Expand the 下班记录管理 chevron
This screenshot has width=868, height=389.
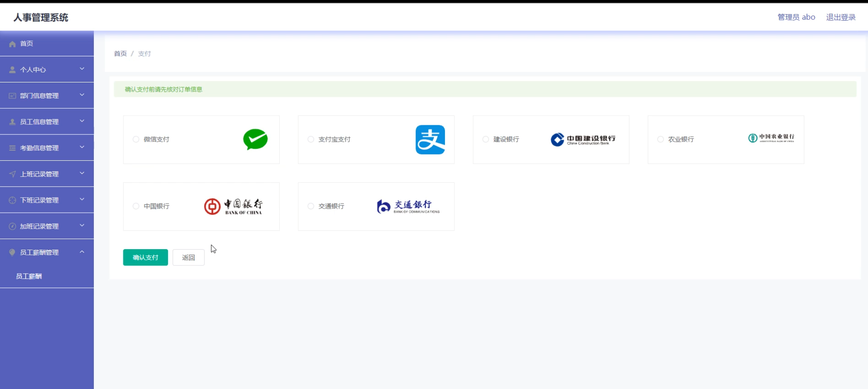point(82,199)
